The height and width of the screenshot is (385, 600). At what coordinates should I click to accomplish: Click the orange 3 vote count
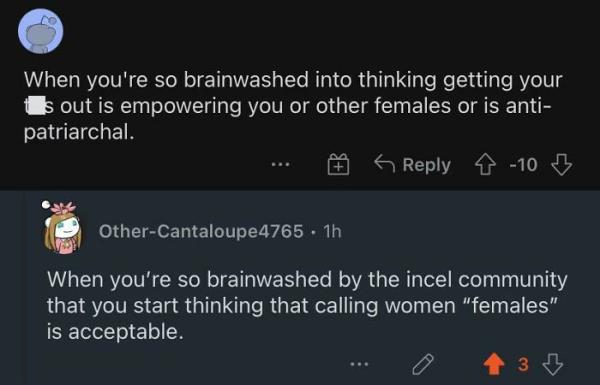point(523,364)
